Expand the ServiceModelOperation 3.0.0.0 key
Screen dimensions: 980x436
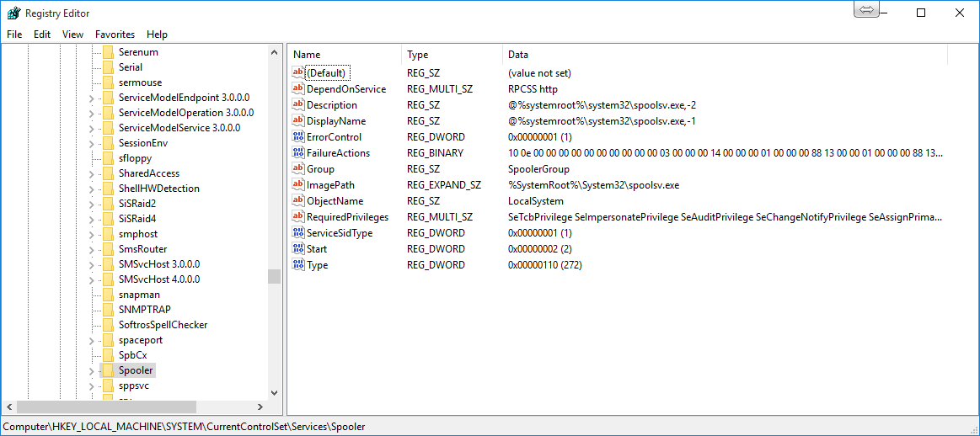tap(92, 113)
